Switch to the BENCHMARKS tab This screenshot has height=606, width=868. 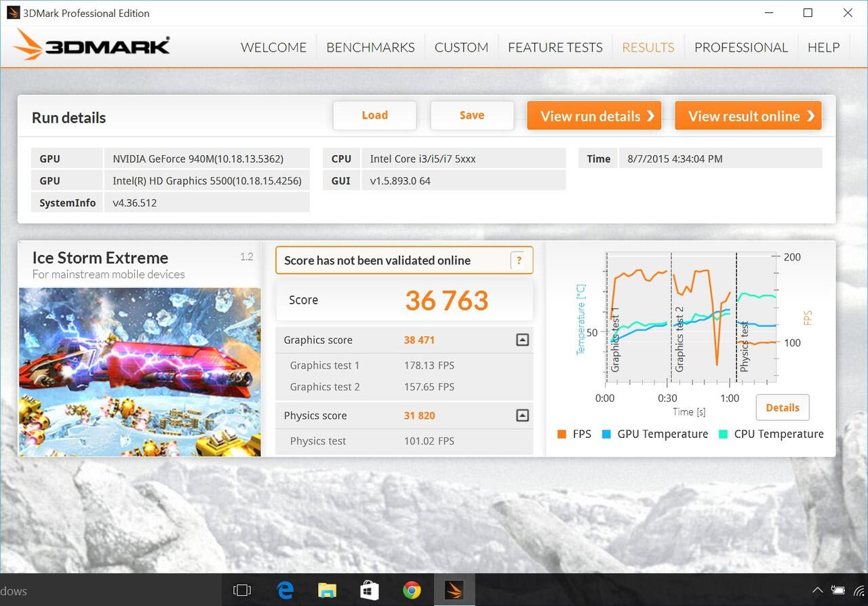point(370,47)
